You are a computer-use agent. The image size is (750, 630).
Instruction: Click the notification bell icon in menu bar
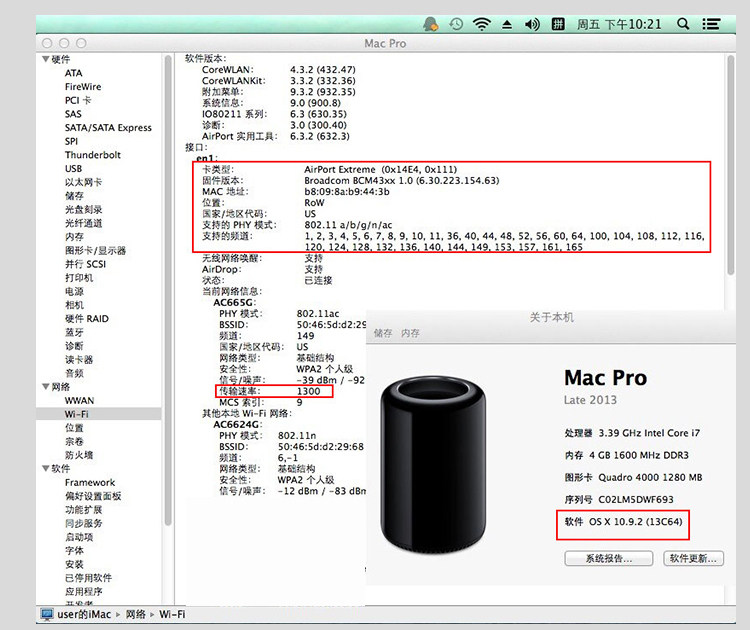pos(430,24)
